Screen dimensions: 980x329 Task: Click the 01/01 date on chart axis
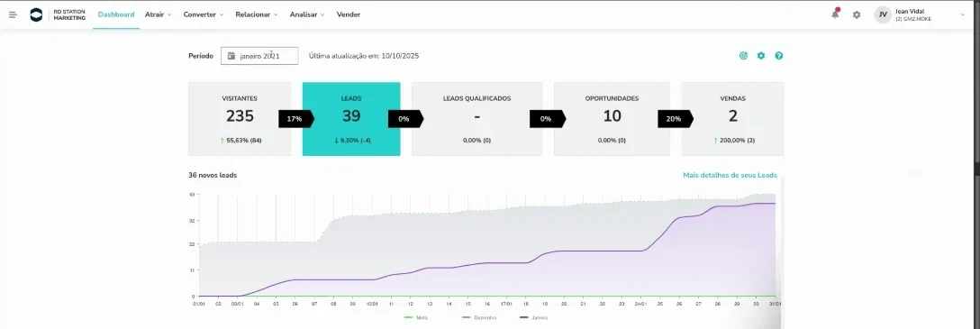199,304
